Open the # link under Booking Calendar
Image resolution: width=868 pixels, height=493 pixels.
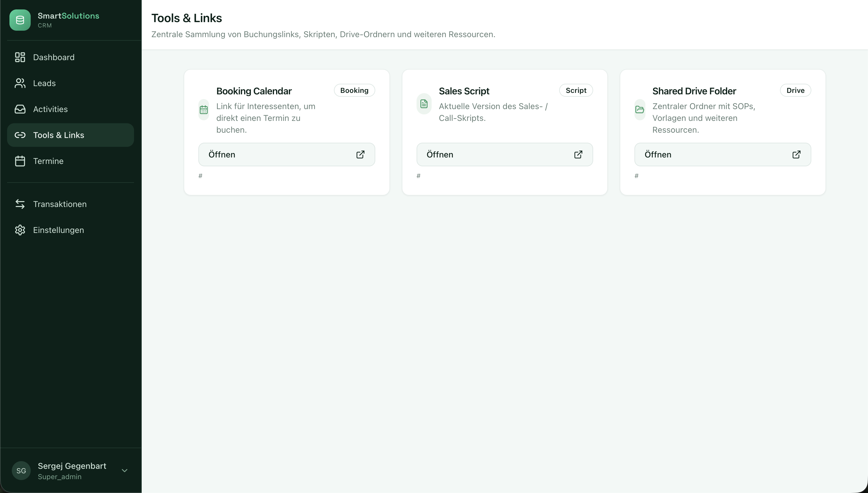[201, 176]
